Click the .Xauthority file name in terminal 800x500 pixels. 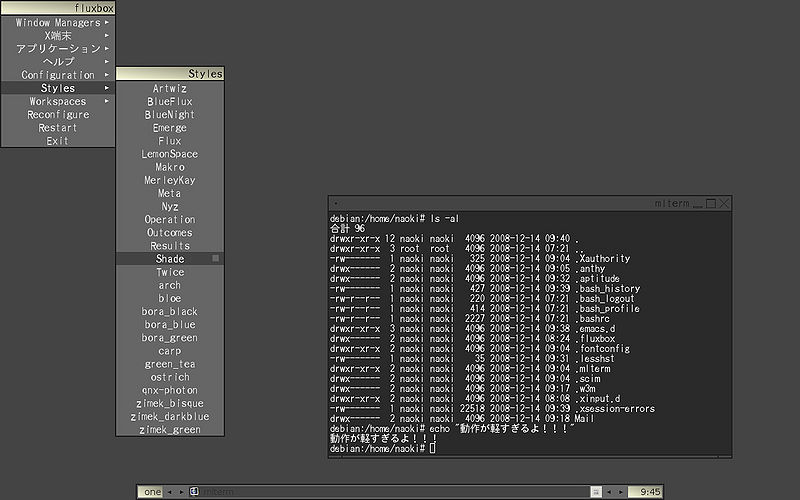603,259
